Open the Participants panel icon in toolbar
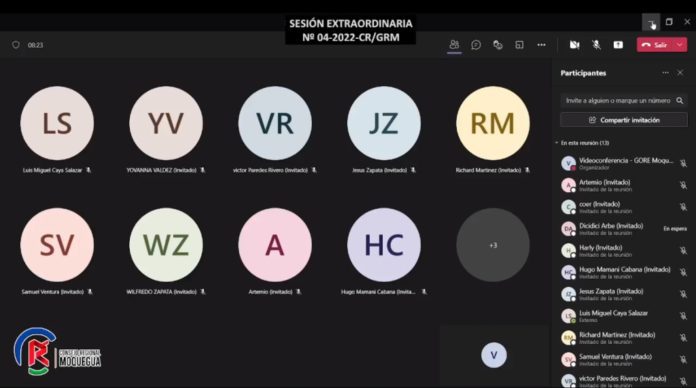The height and width of the screenshot is (388, 696). pos(454,45)
